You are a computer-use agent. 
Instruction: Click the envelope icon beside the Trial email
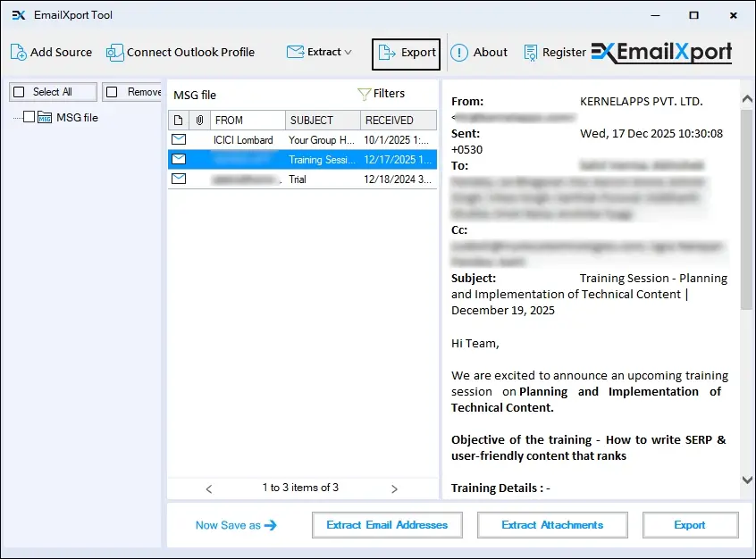pos(179,179)
